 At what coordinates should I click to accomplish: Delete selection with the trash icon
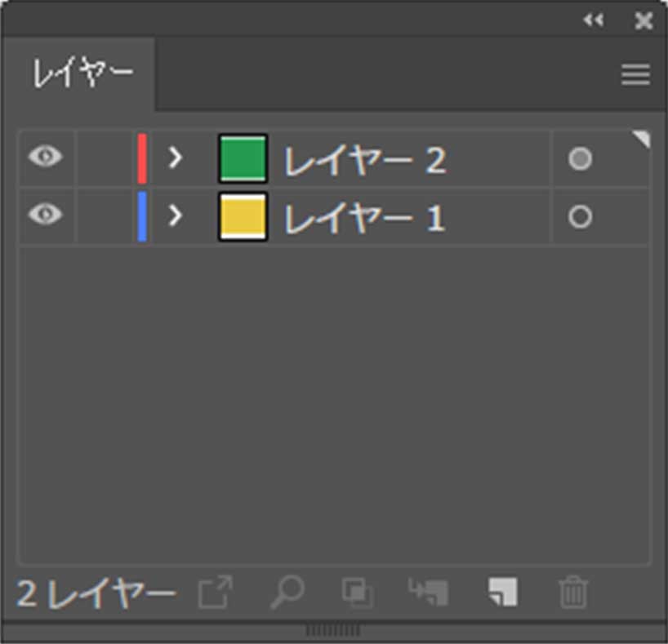coord(573,592)
